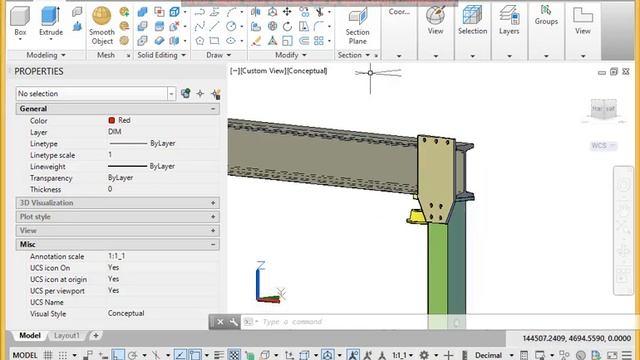The width and height of the screenshot is (640, 360).
Task: Toggle snap mode dots in status bar
Action: tap(62, 355)
